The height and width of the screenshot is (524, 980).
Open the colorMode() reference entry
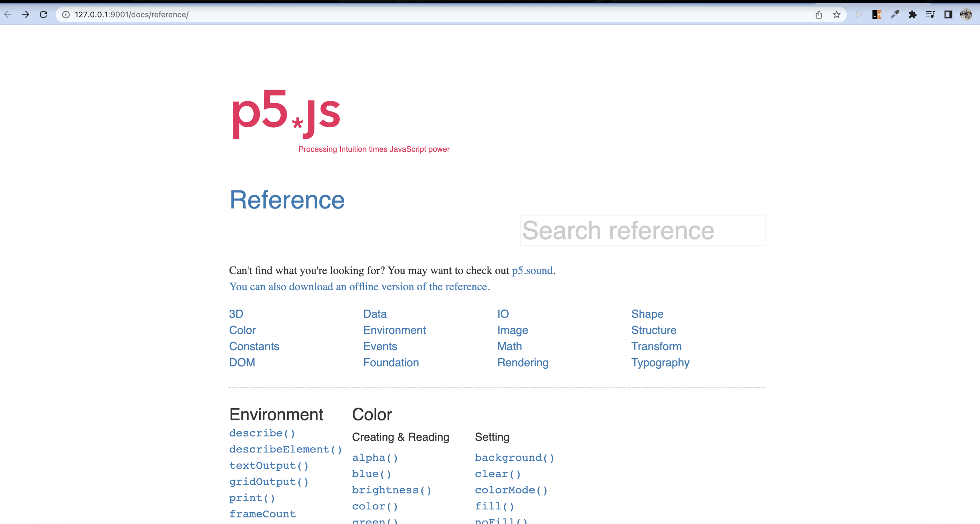click(x=511, y=490)
